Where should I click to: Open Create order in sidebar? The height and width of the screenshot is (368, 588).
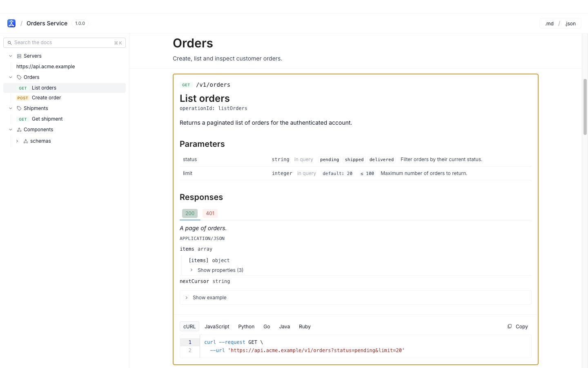click(x=65, y=98)
